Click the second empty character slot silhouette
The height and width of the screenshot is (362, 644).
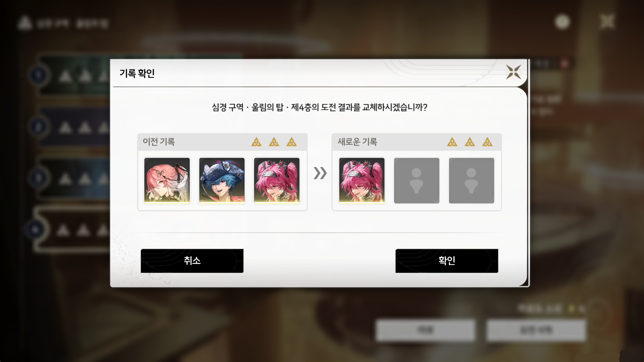click(x=472, y=180)
